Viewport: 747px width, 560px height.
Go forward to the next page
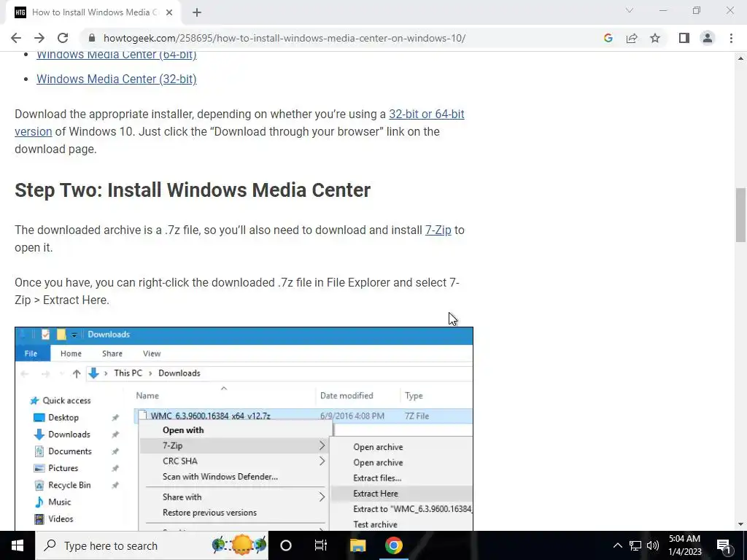(x=39, y=38)
